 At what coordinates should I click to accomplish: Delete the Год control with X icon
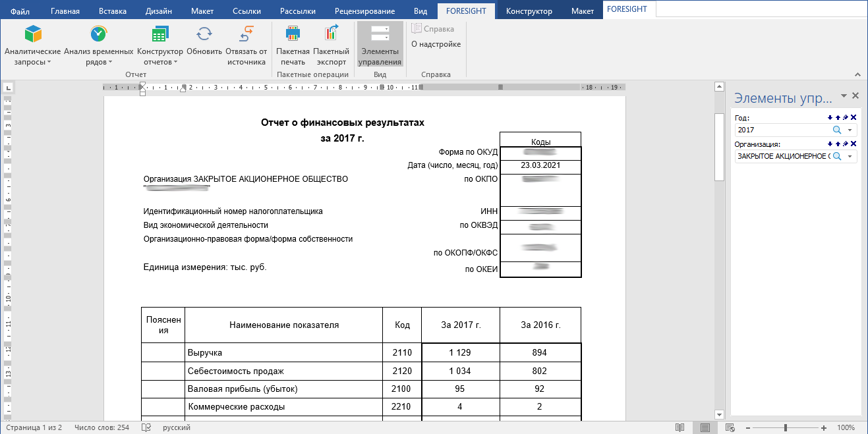tap(854, 118)
